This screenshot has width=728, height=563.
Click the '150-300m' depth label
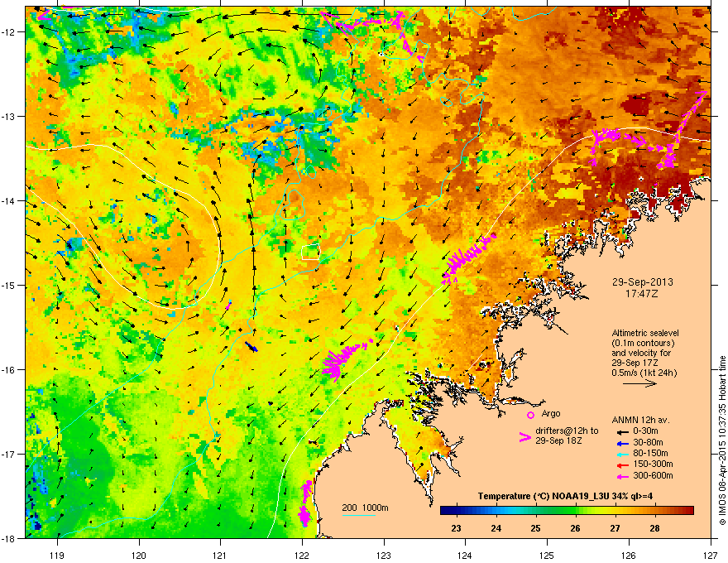[653, 464]
